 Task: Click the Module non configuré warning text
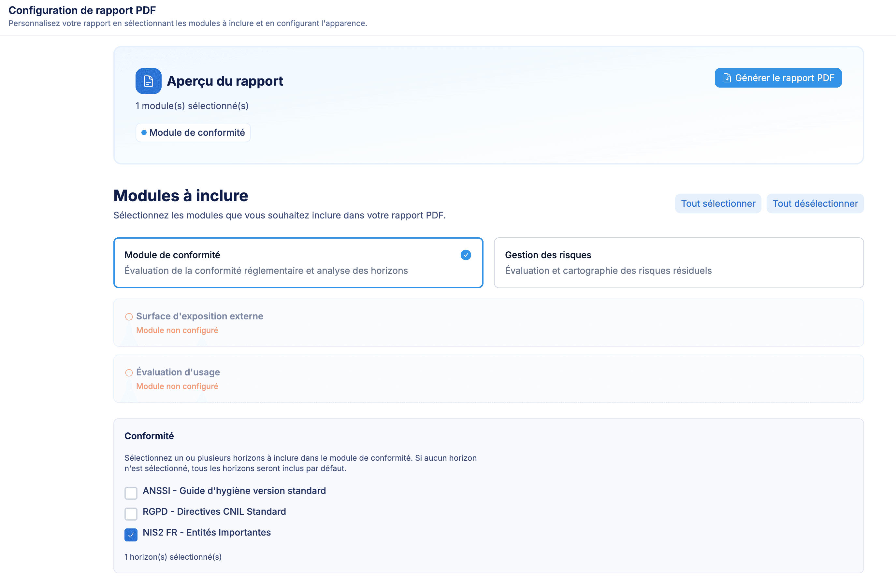pos(177,330)
